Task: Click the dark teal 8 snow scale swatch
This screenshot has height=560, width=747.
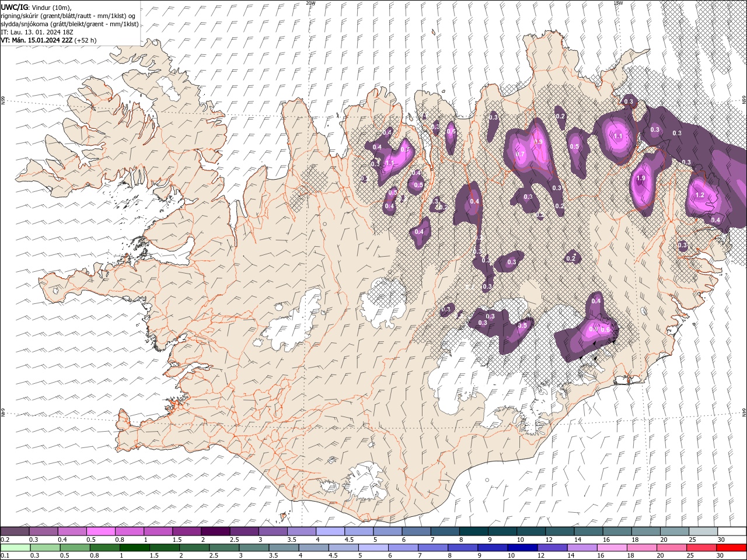Action: click(x=474, y=531)
